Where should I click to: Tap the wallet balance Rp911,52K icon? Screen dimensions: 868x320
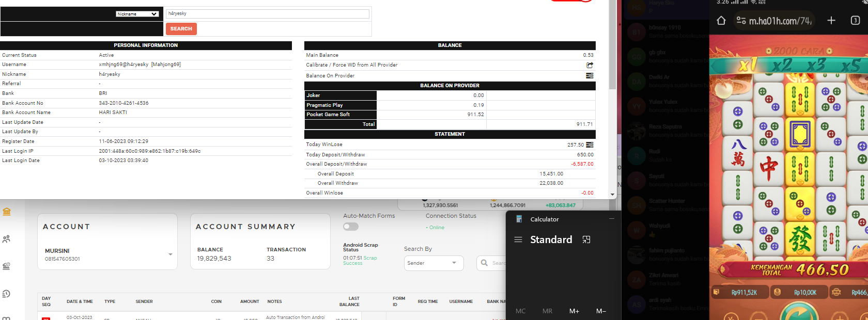pos(716,292)
